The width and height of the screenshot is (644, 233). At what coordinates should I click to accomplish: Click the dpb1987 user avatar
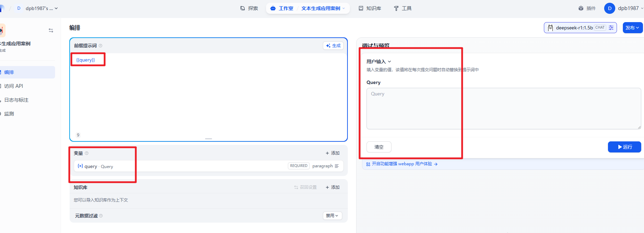pos(609,8)
